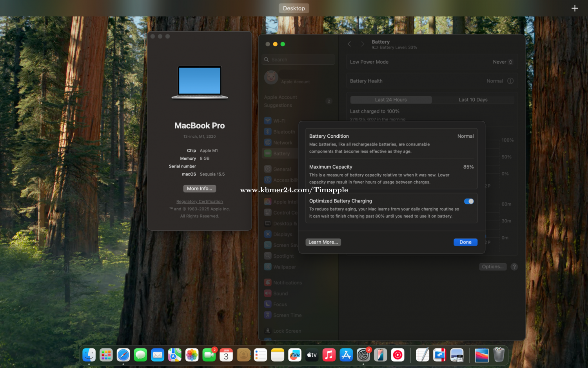
Task: Open FaceTime from the dock
Action: click(209, 355)
